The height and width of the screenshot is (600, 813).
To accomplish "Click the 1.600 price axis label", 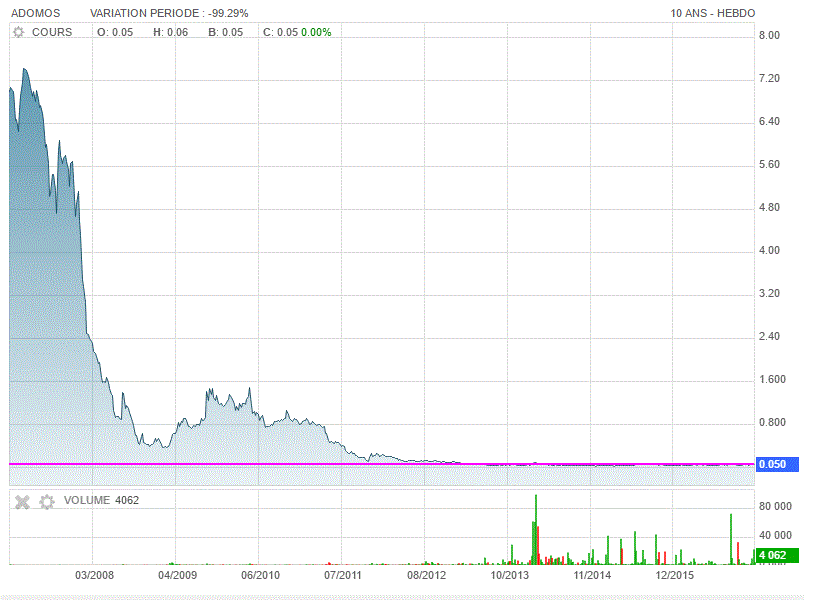I will [x=773, y=380].
